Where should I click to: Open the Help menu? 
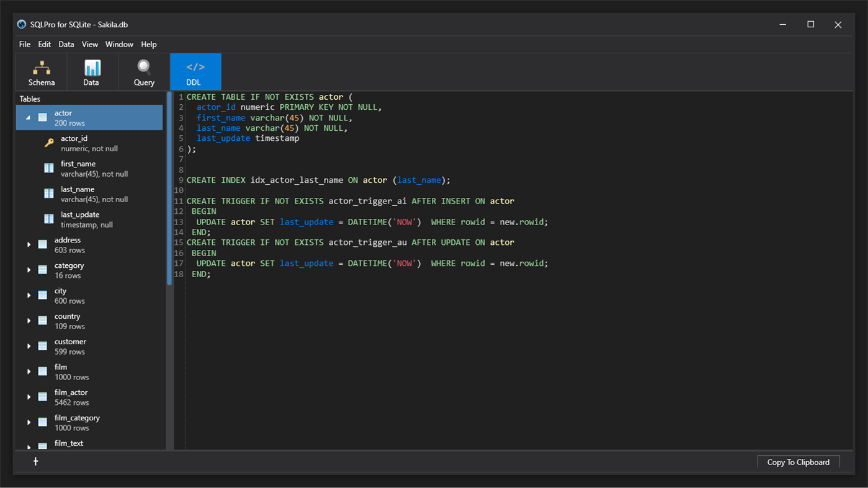149,45
